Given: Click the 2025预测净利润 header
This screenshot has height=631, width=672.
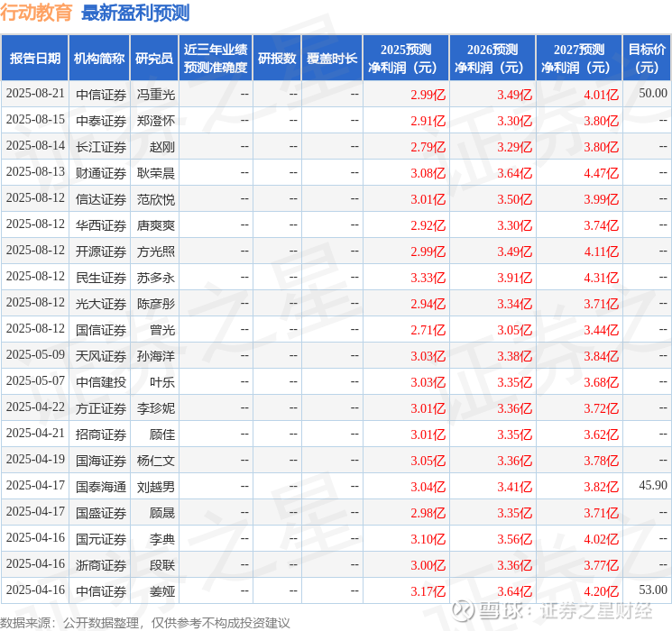Looking at the screenshot, I should (x=406, y=59).
